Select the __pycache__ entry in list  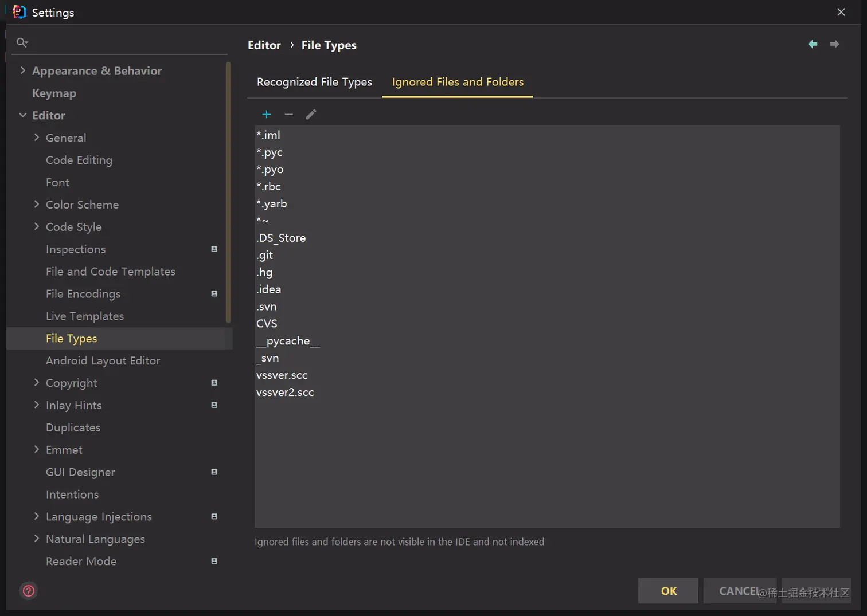pyautogui.click(x=288, y=341)
